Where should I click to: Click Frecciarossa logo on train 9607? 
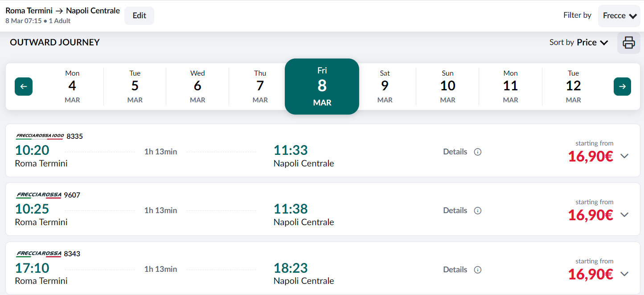tap(39, 195)
